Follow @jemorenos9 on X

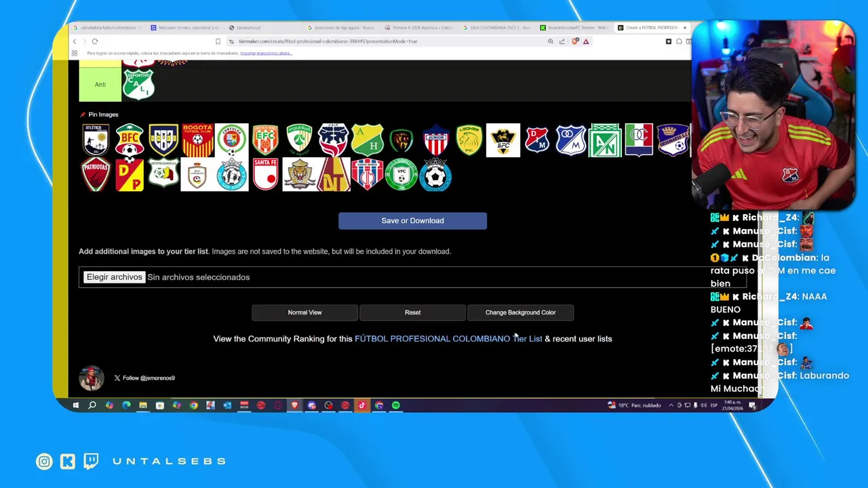tap(144, 378)
